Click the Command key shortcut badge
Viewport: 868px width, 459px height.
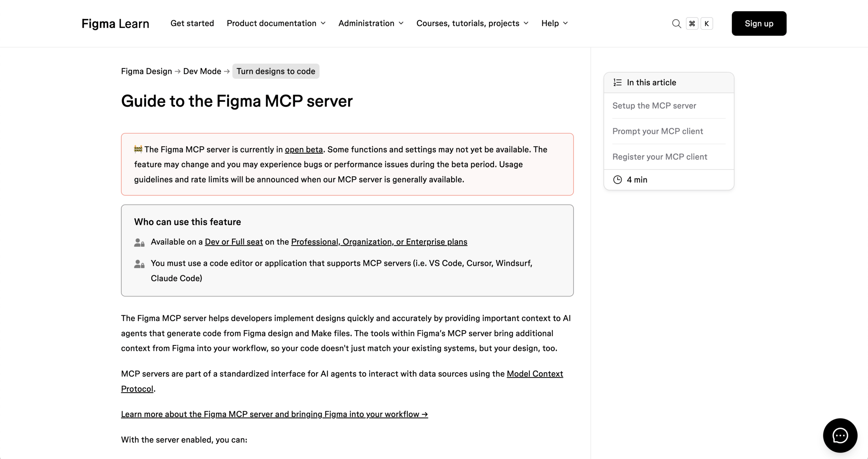(x=692, y=23)
